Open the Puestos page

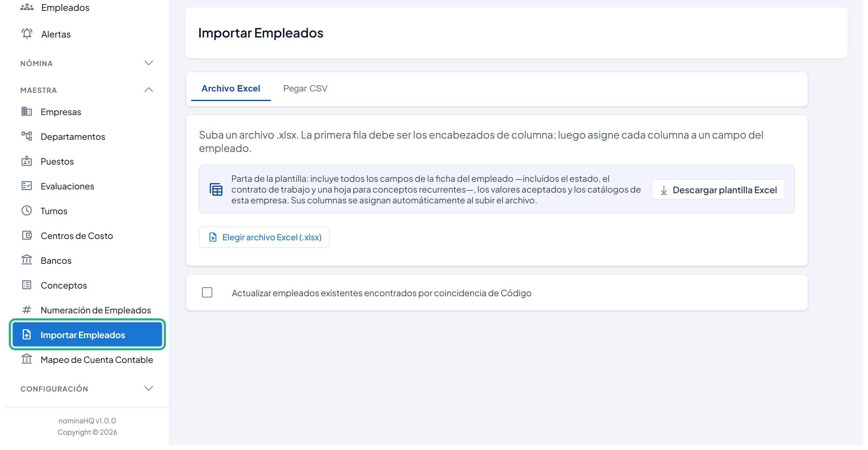tap(58, 162)
